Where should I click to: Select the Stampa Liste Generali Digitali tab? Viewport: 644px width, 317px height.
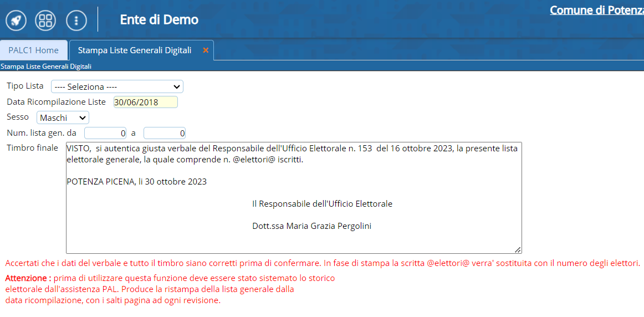135,50
